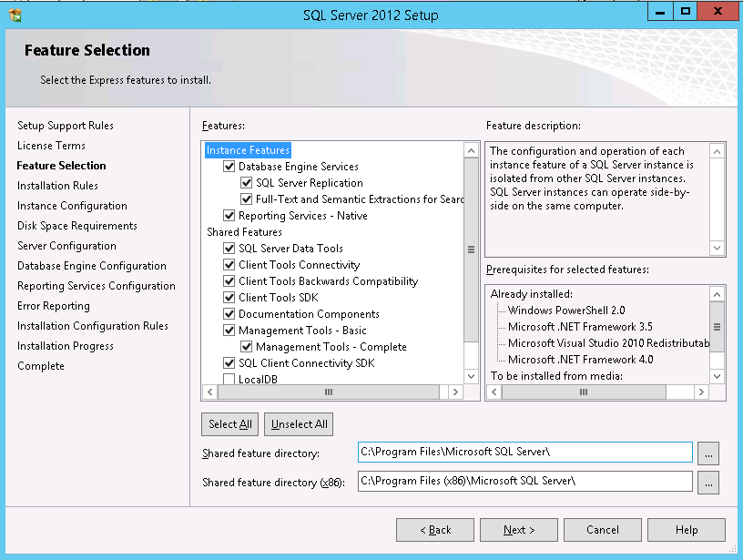Close the SQL Server 2012 Setup window
743x560 pixels.
point(718,11)
